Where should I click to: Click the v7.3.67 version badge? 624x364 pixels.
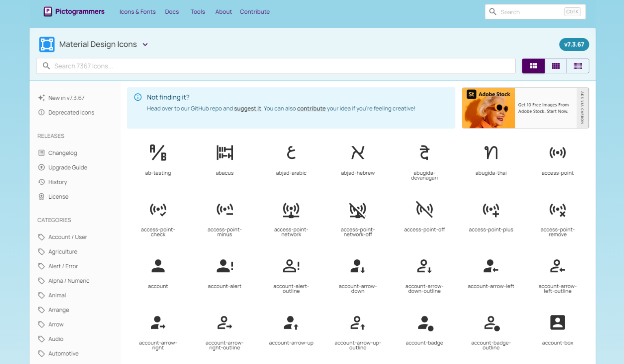click(x=574, y=44)
